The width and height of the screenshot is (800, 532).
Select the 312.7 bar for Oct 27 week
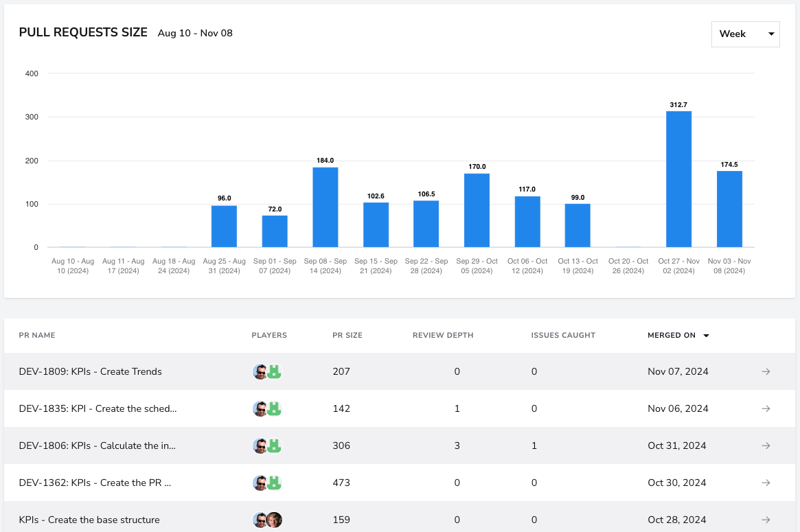[678, 179]
